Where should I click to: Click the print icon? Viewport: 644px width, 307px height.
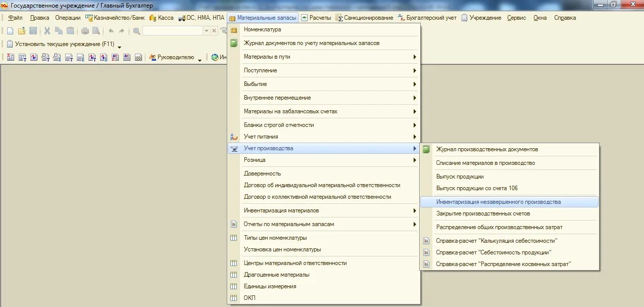pyautogui.click(x=85, y=31)
